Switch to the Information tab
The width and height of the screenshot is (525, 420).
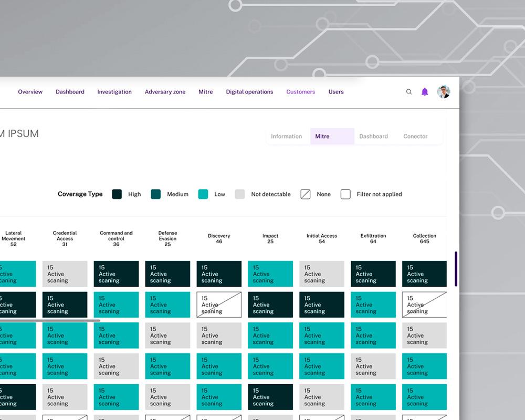tap(286, 136)
